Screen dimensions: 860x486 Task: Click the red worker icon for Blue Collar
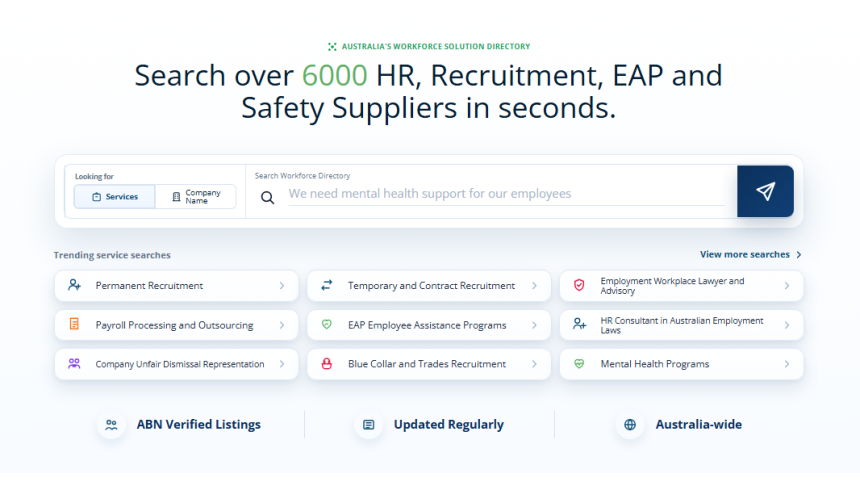327,364
